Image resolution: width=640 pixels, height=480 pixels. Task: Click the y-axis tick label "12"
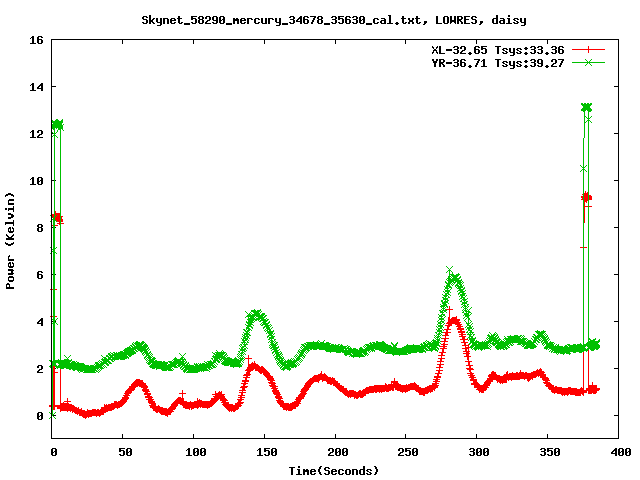[x=36, y=134]
